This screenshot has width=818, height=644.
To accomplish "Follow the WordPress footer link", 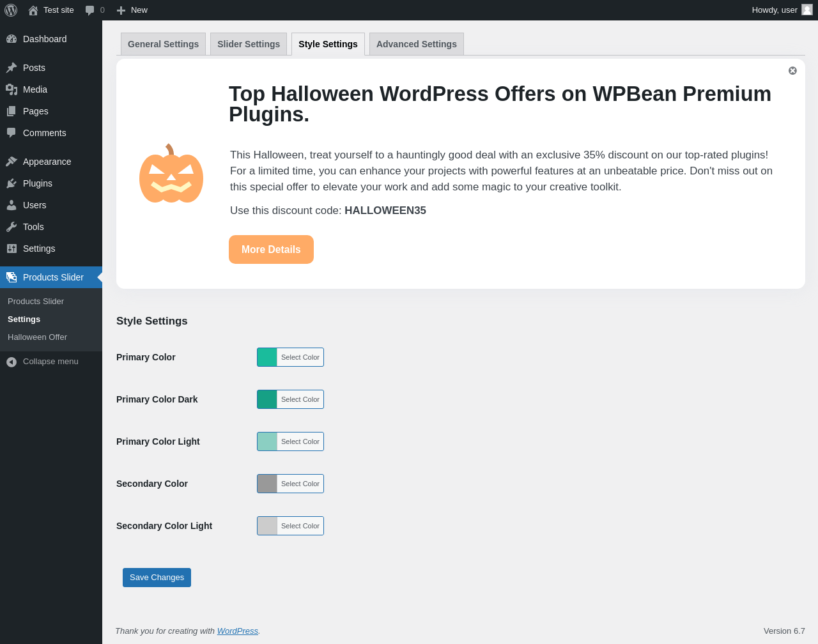I will click(238, 631).
